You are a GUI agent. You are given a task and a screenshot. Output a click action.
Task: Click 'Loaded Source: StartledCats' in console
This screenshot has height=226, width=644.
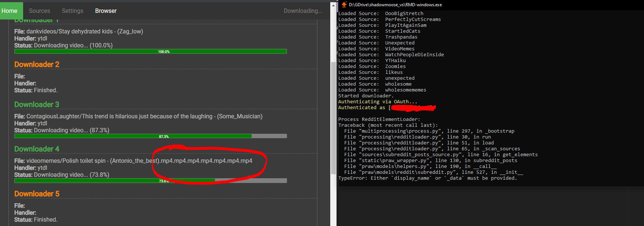pos(379,31)
